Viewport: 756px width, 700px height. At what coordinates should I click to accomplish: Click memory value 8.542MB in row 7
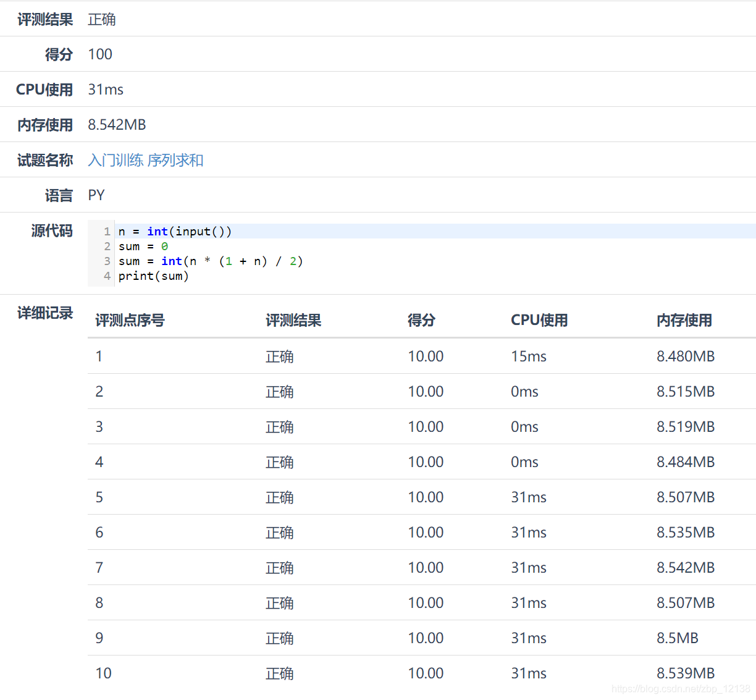(686, 568)
